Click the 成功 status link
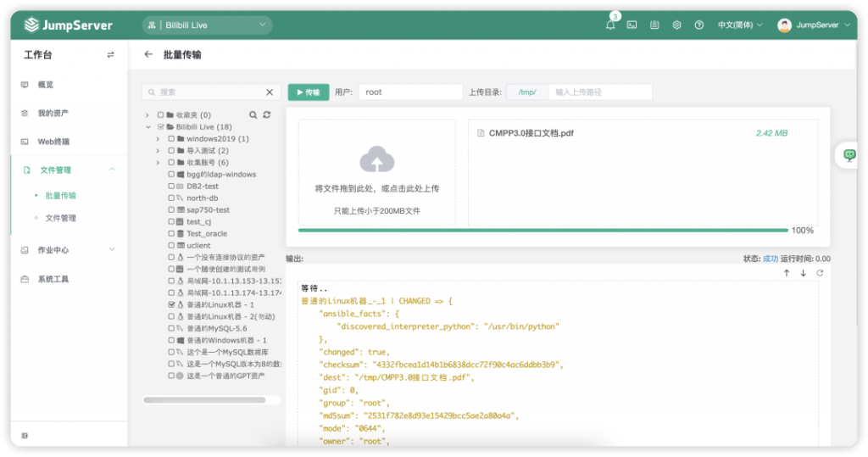This screenshot has width=868, height=457. point(770,259)
